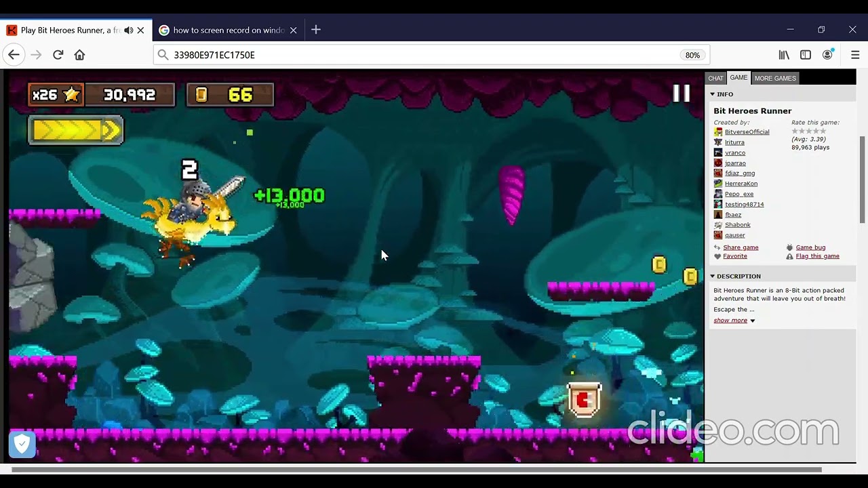Click the qauser avatar icon
Image resolution: width=868 pixels, height=488 pixels.
(x=718, y=235)
